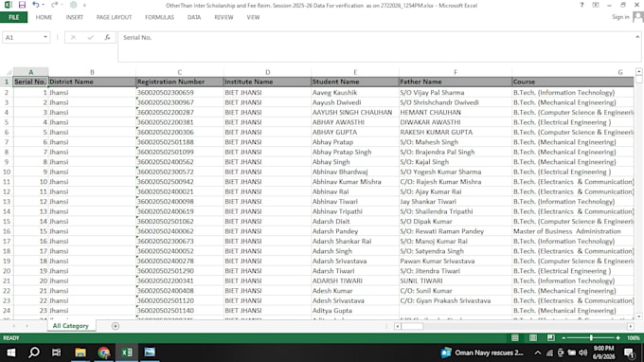The image size is (644, 362).
Task: Open taskbar Search magnifier
Action: (34, 353)
